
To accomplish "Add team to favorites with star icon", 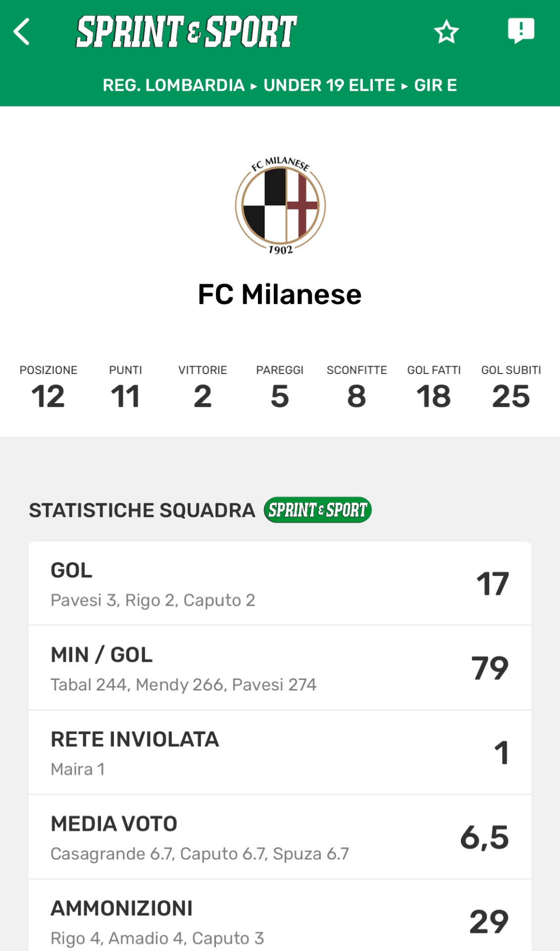I will point(446,32).
